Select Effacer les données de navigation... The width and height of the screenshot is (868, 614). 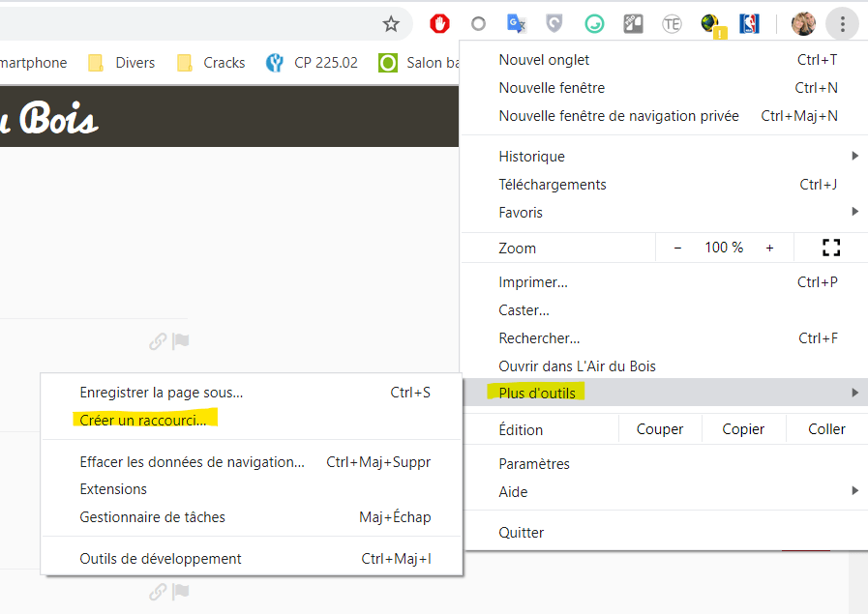pyautogui.click(x=252, y=462)
